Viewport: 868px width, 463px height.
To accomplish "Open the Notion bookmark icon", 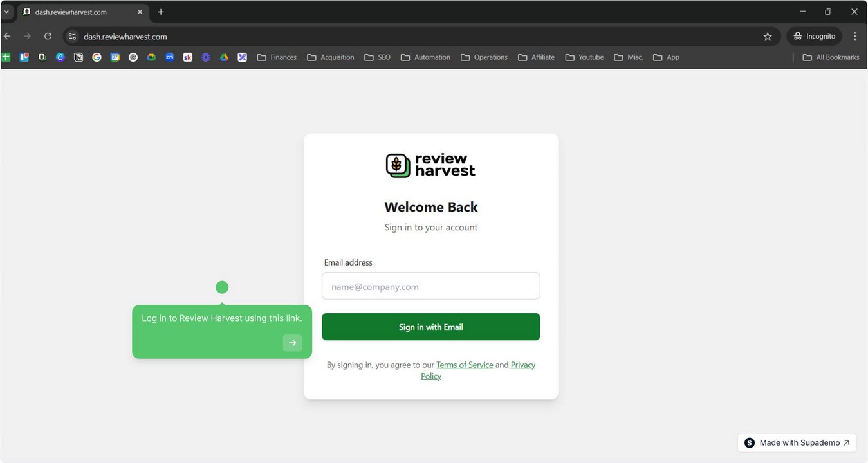I will coord(78,57).
